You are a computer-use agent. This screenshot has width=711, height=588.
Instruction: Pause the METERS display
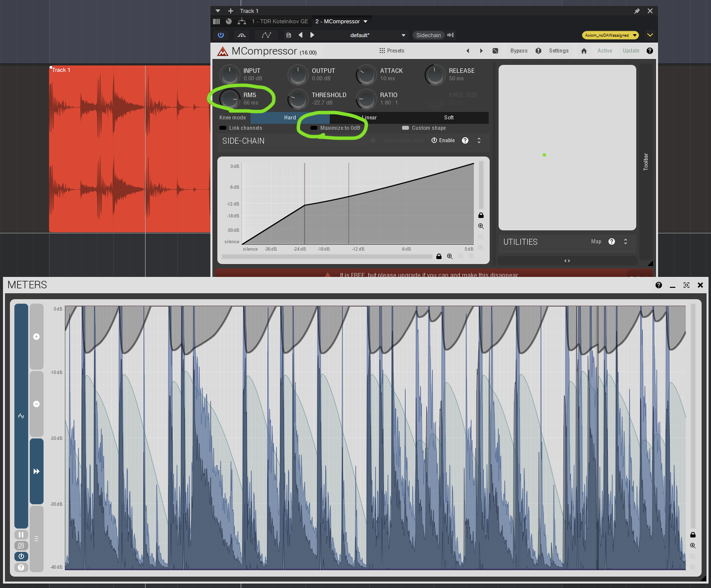[21, 535]
